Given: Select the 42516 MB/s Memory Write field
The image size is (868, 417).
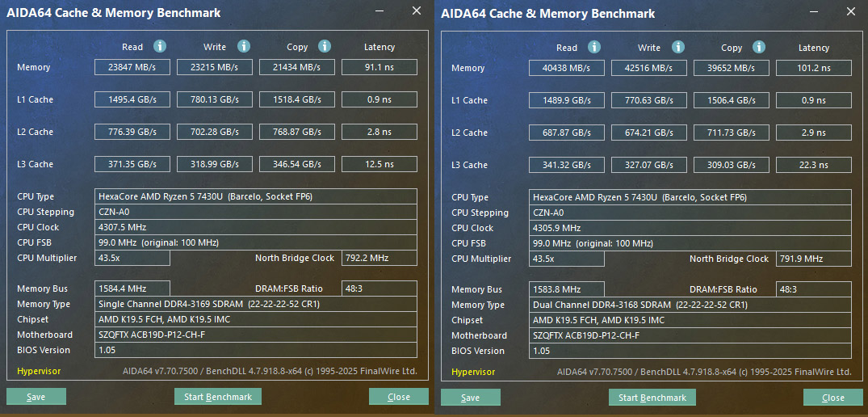Looking at the screenshot, I should click(x=649, y=69).
